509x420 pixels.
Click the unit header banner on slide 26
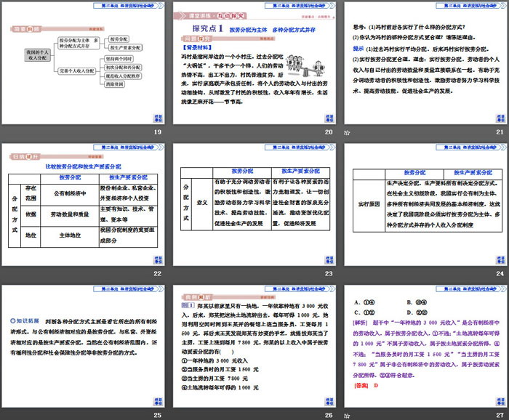pos(300,288)
